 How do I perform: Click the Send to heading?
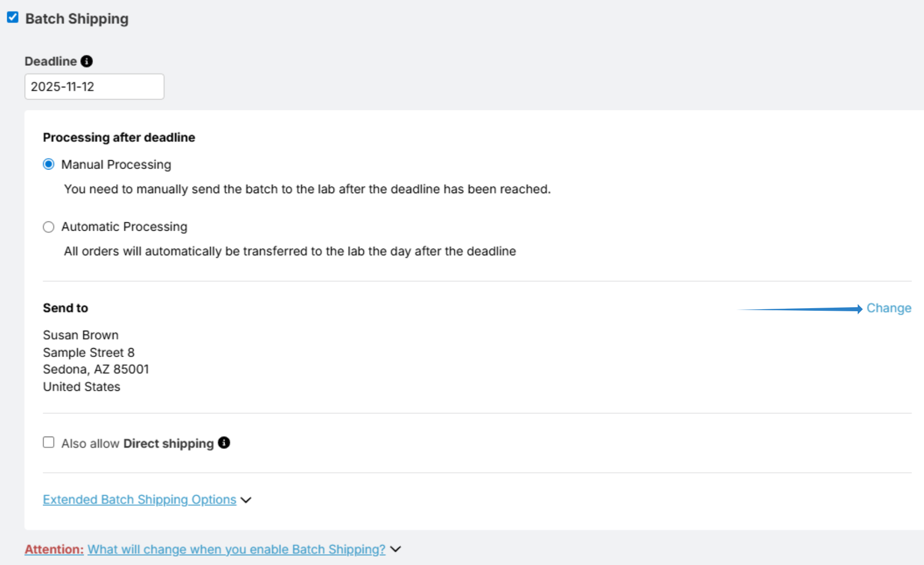click(66, 308)
